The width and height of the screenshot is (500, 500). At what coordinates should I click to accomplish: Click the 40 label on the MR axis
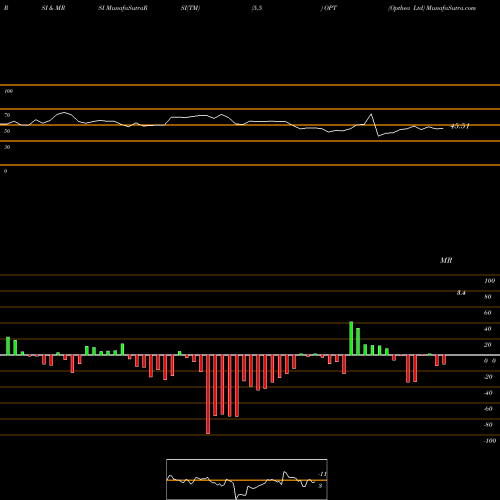point(488,329)
